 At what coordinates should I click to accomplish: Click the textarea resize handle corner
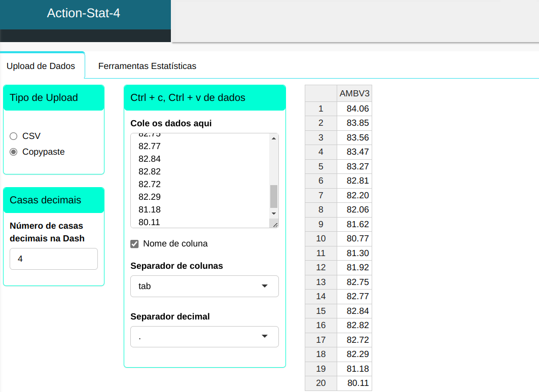point(275,224)
